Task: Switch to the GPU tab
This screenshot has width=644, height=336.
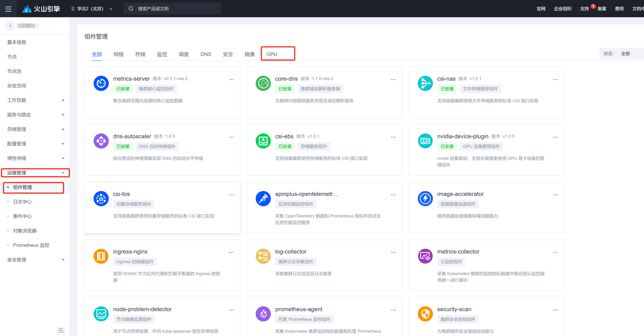Action: pyautogui.click(x=272, y=54)
